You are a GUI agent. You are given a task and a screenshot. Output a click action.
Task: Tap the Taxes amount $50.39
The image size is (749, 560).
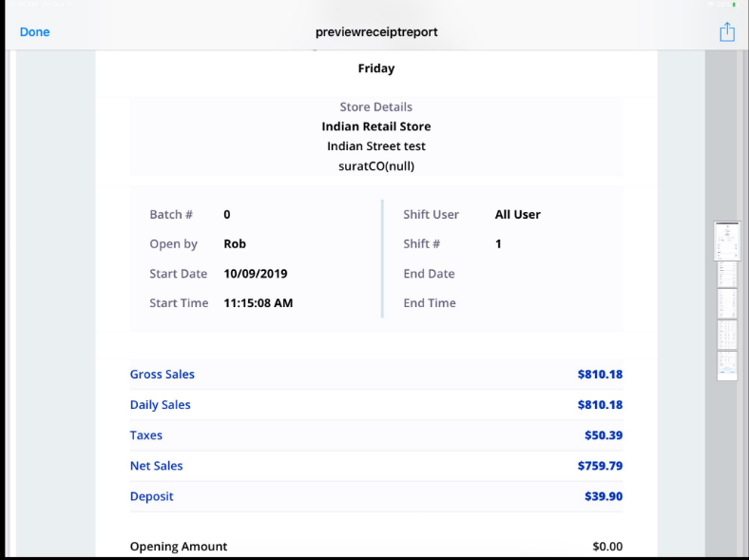click(604, 435)
